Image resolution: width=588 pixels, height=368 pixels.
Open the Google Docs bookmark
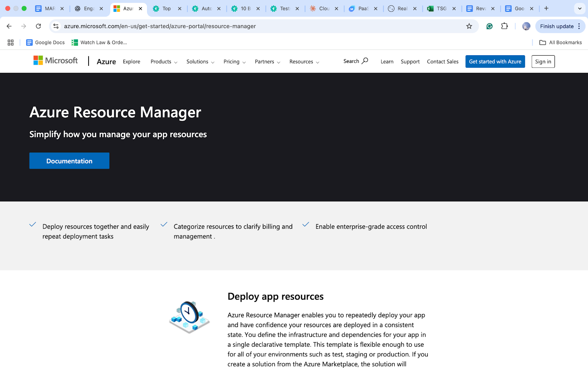point(46,43)
